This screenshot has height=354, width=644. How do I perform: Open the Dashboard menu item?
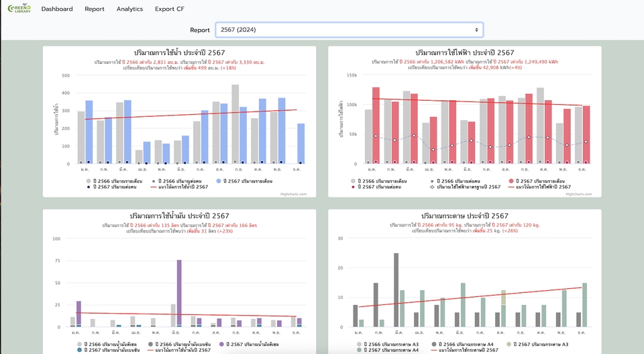point(57,9)
